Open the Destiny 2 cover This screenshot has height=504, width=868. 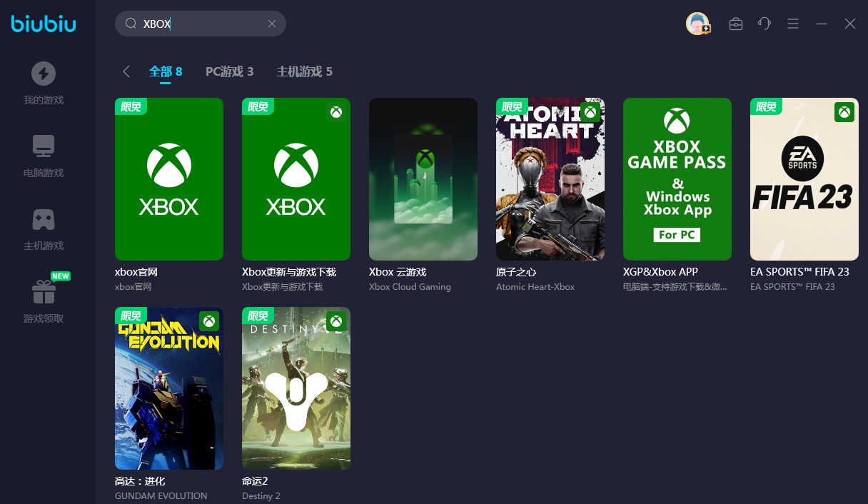coord(296,388)
